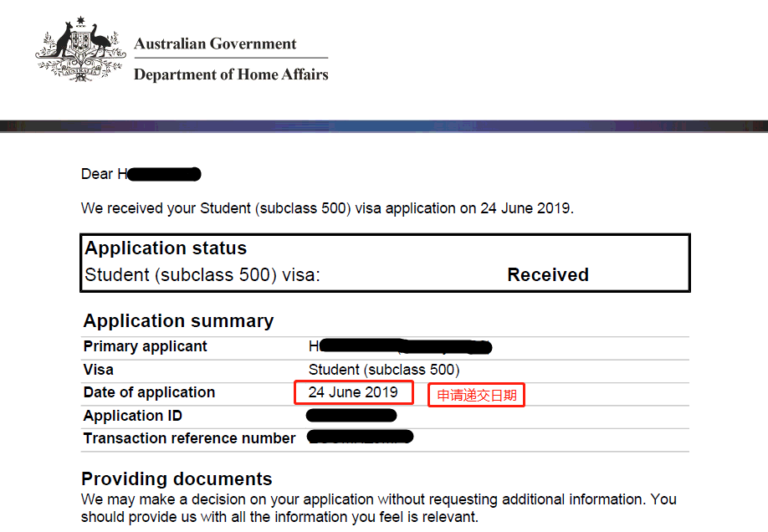
Task: Click the "Application status" heading
Action: pyautogui.click(x=166, y=248)
